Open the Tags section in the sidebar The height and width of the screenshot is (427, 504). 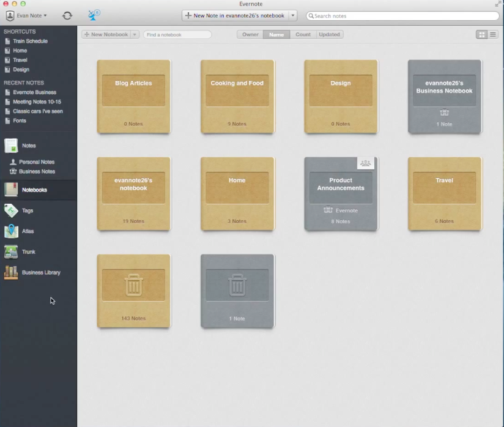[x=28, y=210]
